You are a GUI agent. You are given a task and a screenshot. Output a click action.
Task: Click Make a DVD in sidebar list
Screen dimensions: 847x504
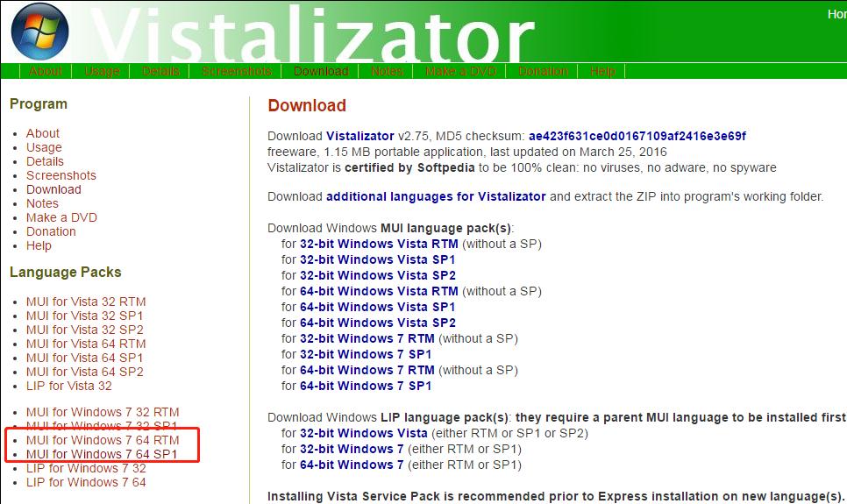point(61,217)
